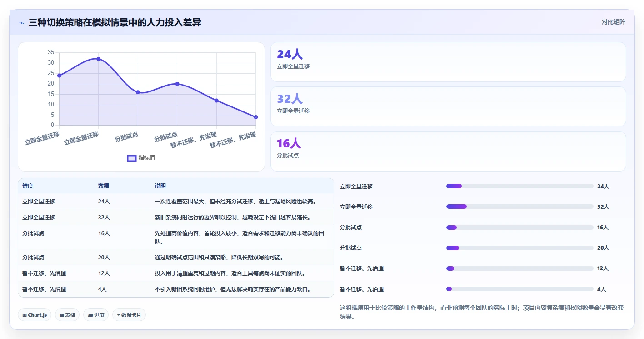
Task: Click the progress label beside the 12人 bar
Action: 362,268
